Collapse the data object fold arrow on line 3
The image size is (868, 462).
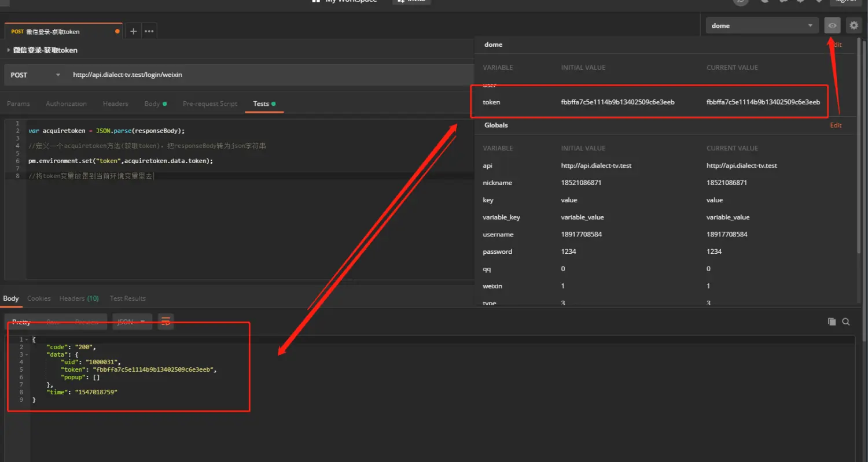[x=26, y=354]
